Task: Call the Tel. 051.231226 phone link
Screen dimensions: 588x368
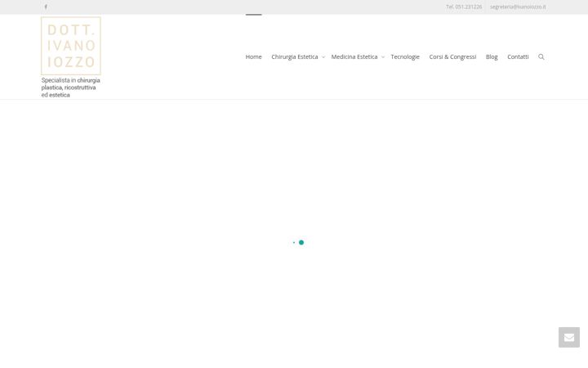Action: 464,7
